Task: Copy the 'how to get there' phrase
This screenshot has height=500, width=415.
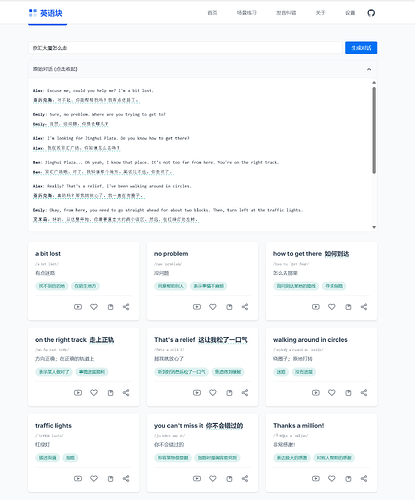Action: (348, 307)
